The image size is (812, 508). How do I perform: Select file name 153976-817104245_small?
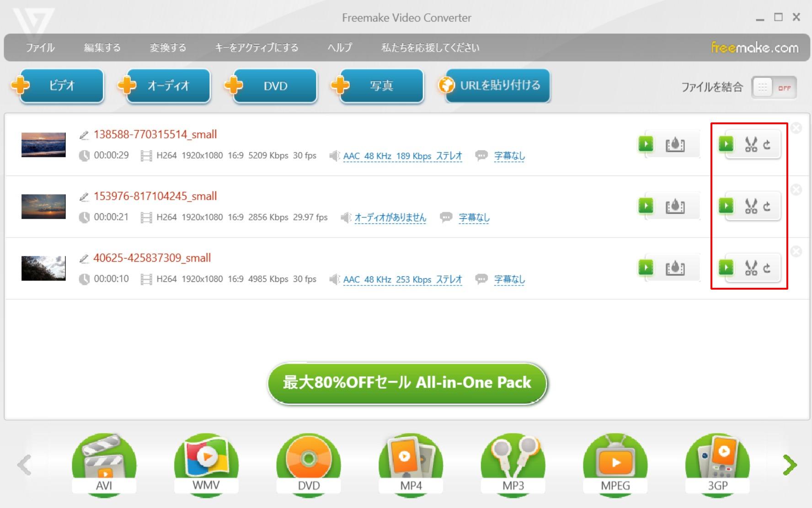155,196
